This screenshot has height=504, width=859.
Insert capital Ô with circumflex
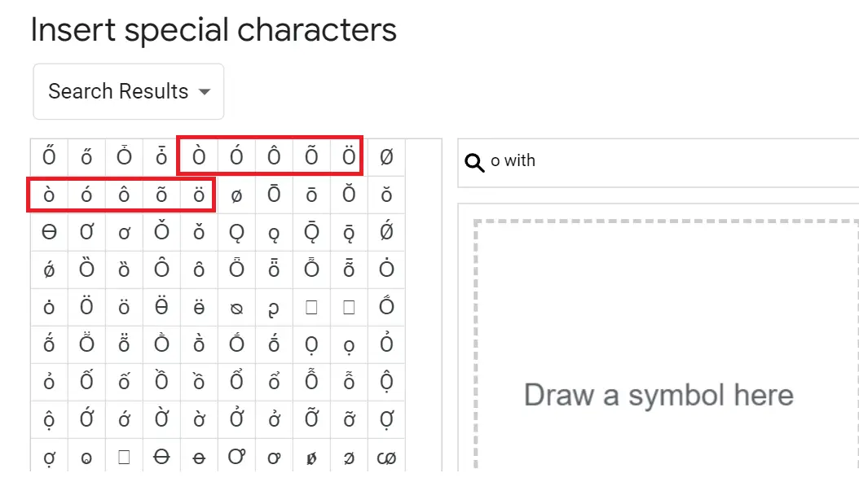click(274, 157)
